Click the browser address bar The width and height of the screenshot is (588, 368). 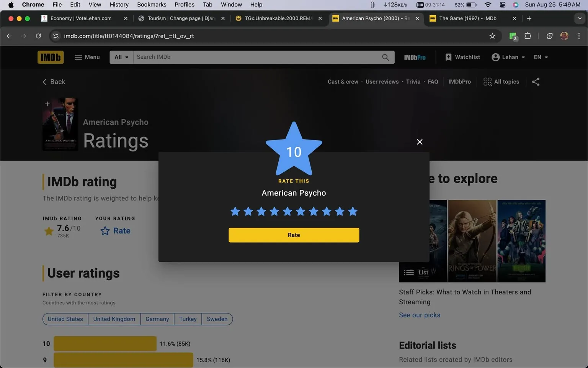(x=153, y=36)
